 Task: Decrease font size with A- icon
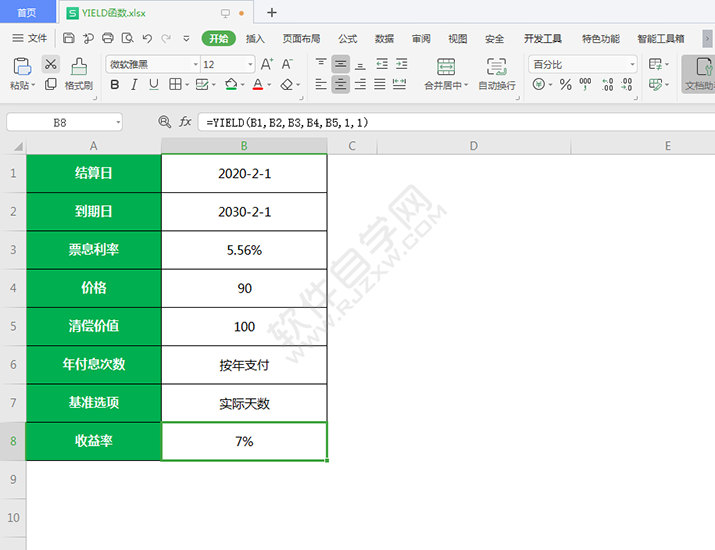coord(287,64)
